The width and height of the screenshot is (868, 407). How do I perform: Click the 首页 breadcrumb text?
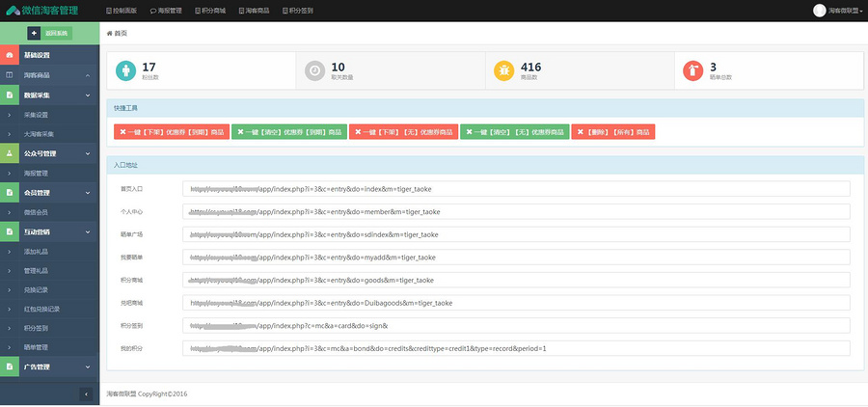pyautogui.click(x=121, y=33)
